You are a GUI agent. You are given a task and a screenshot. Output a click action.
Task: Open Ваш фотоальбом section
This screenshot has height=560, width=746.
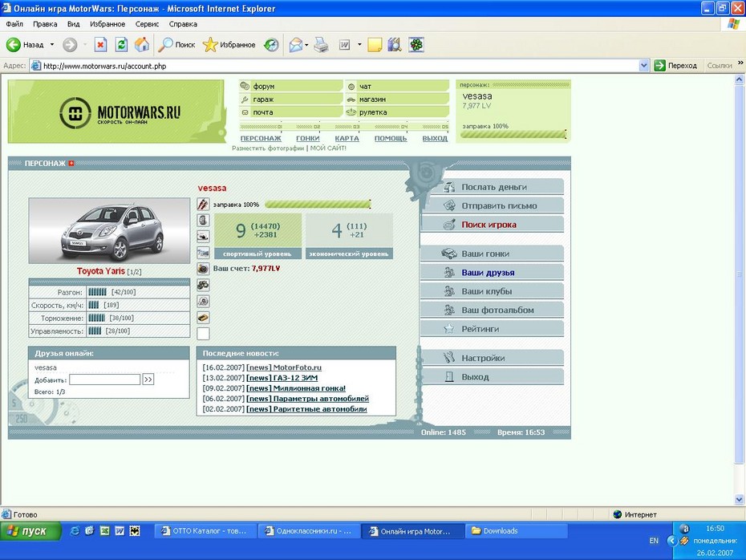click(x=492, y=310)
